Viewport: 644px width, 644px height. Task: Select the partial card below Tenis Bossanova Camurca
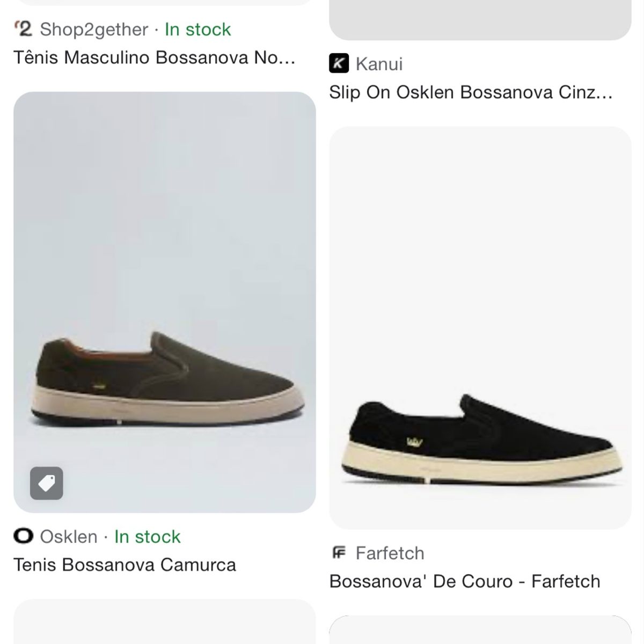[164, 623]
